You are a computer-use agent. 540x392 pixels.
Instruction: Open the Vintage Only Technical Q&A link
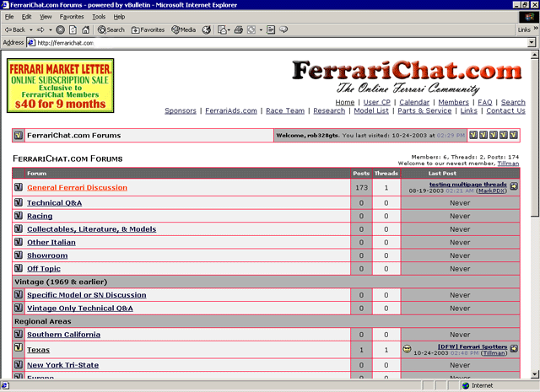point(80,308)
